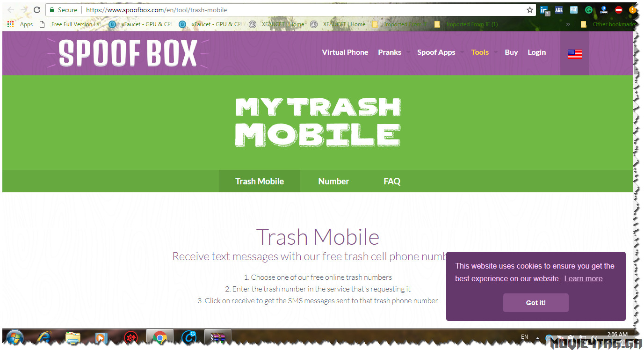Open the US flag language selector

(575, 54)
